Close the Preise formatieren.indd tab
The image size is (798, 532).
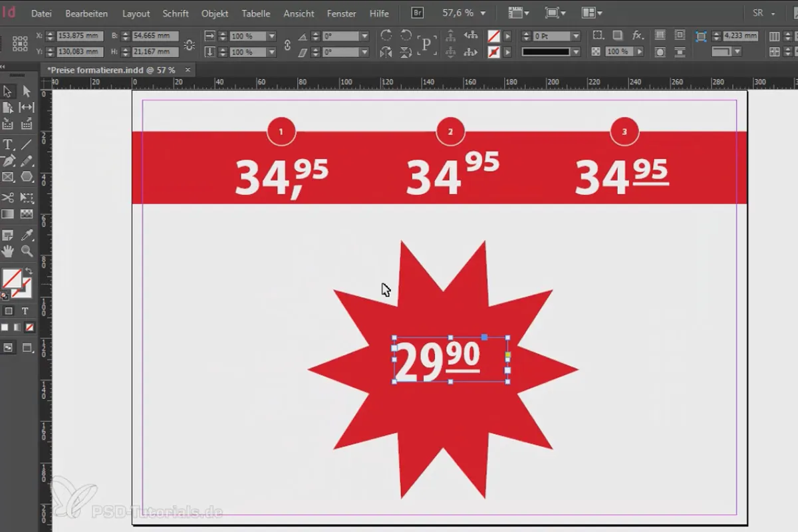click(188, 69)
